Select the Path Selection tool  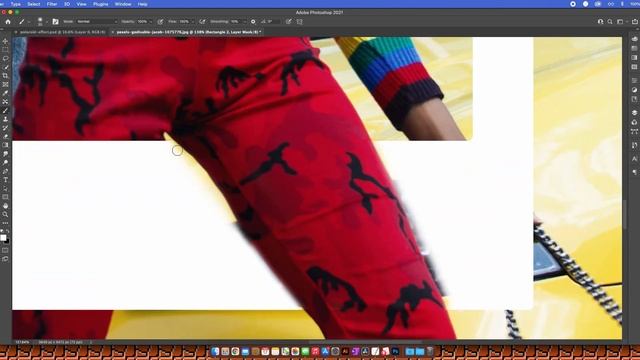[x=5, y=189]
